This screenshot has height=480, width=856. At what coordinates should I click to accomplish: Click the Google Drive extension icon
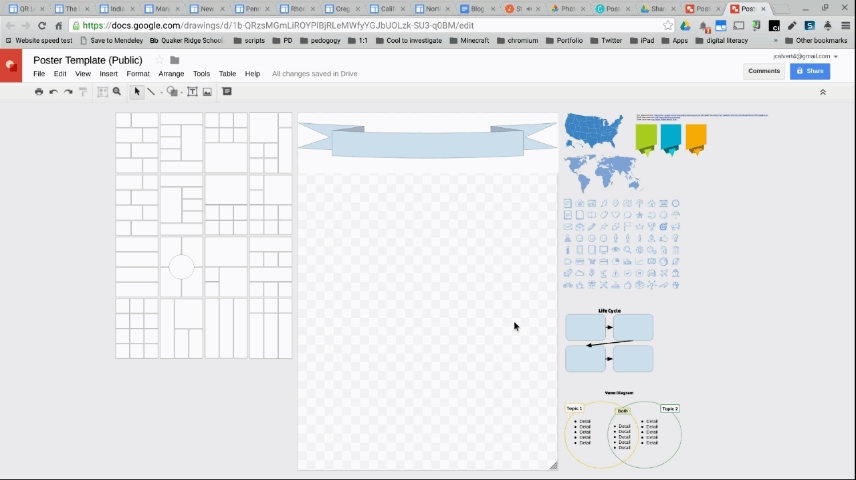pyautogui.click(x=685, y=26)
